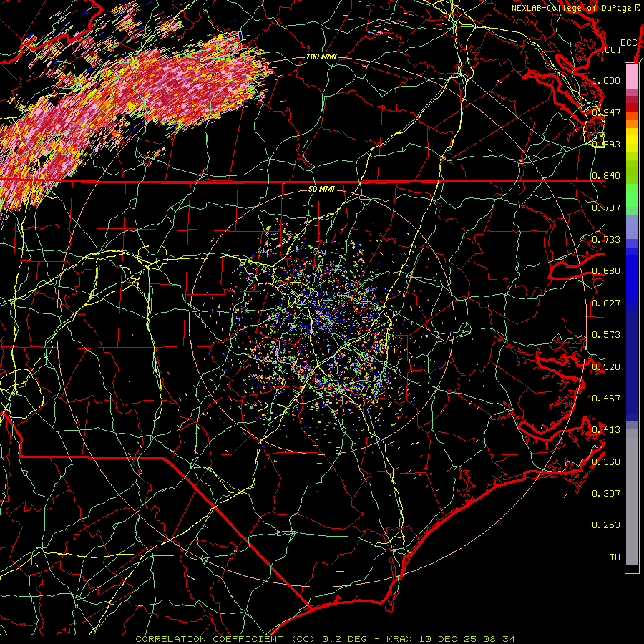
Task: Click "CORRELATION COEFFICIENT (CC)" in the footer caption
Action: coord(225,639)
